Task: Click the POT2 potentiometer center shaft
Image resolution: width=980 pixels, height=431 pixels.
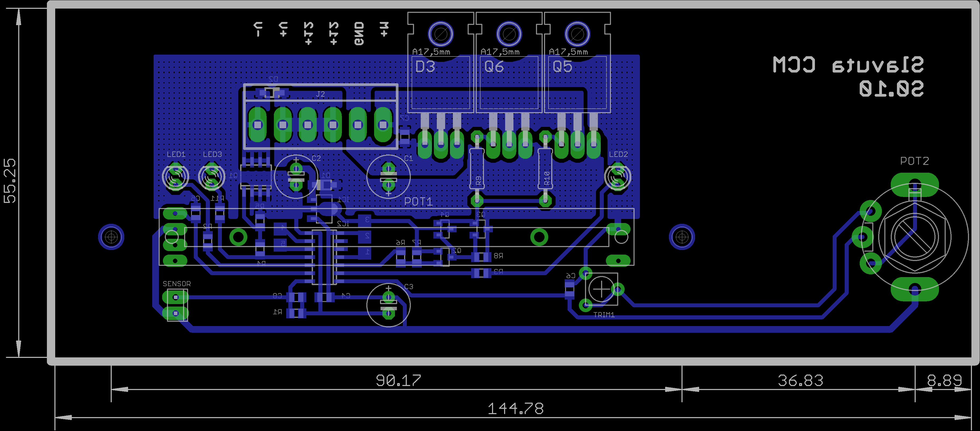Action: (x=915, y=237)
